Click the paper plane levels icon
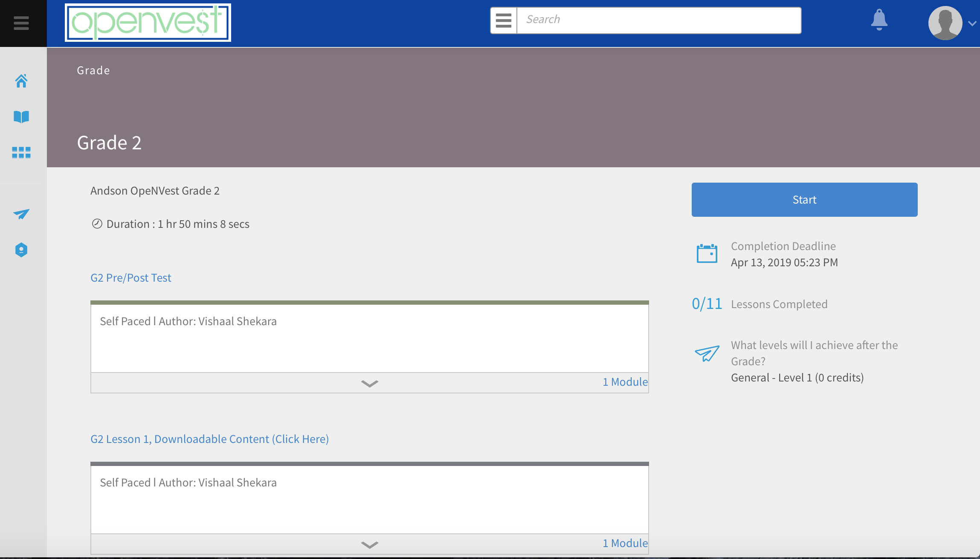The width and height of the screenshot is (980, 559). coord(707,353)
